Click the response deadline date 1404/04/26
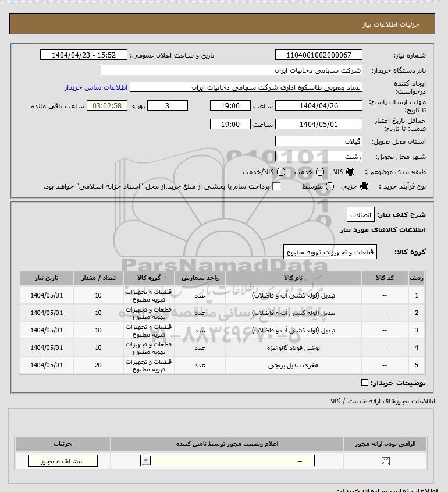The height and width of the screenshot is (492, 448). [318, 106]
